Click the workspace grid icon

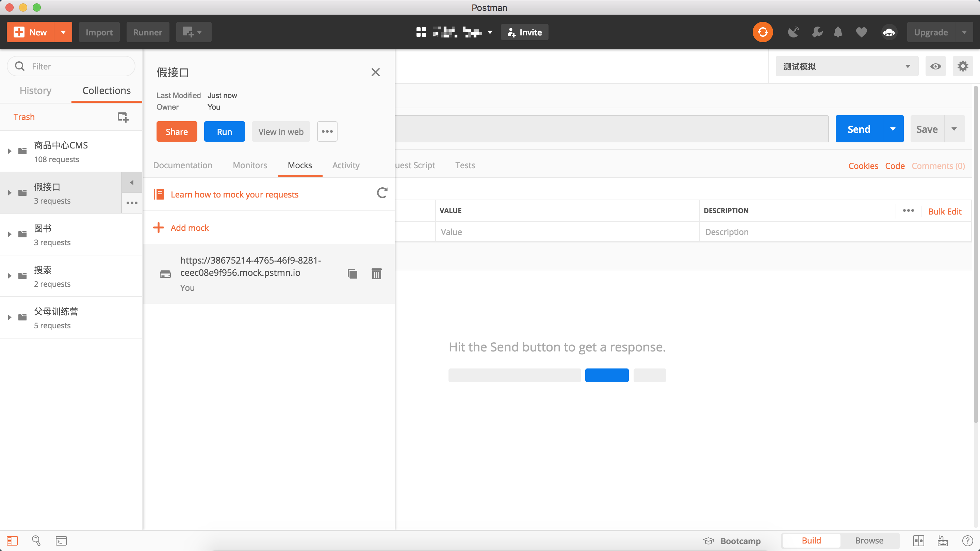point(421,32)
